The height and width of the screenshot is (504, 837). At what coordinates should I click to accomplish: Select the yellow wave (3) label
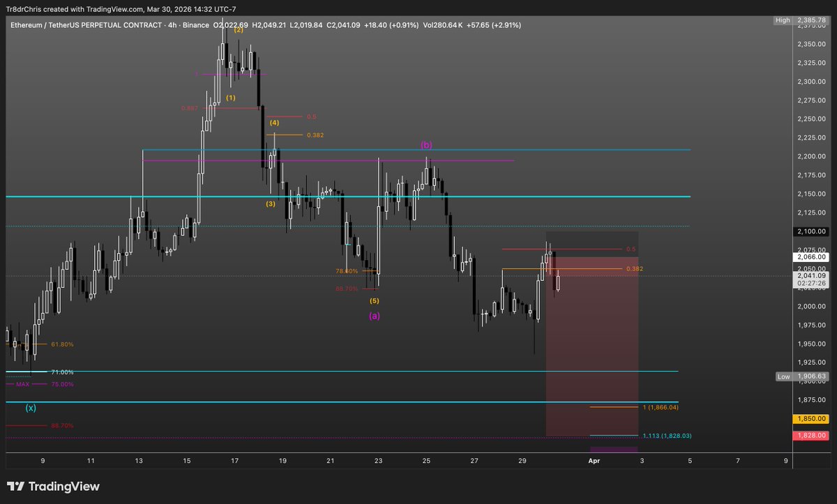270,204
